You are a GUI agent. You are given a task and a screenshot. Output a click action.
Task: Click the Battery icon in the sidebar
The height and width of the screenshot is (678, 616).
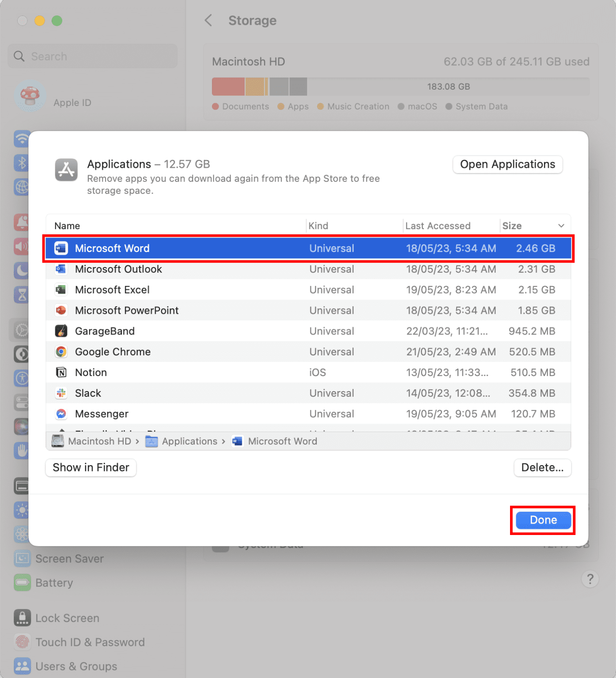[22, 583]
